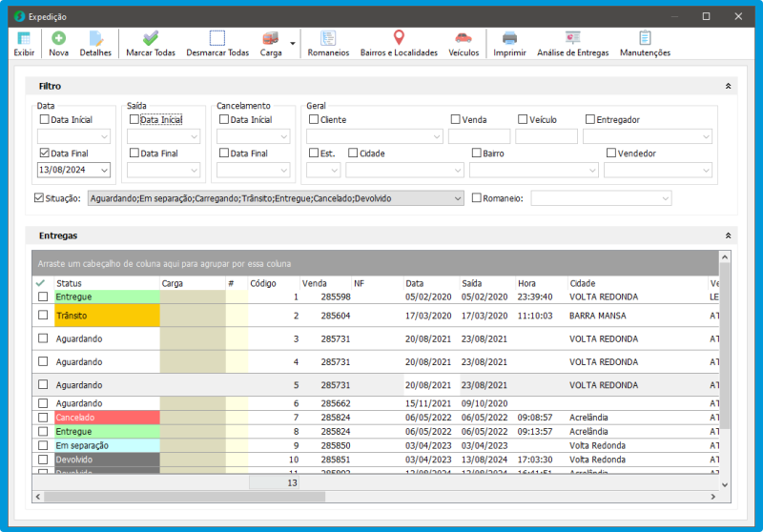The height and width of the screenshot is (532, 763).
Task: Tick the Romaneio checkbox
Action: point(478,198)
